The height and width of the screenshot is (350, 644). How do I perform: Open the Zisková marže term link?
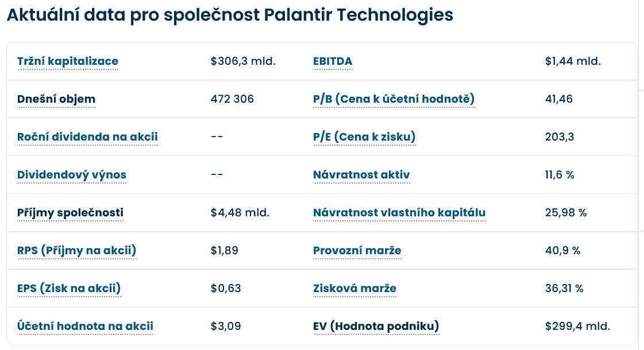point(354,289)
